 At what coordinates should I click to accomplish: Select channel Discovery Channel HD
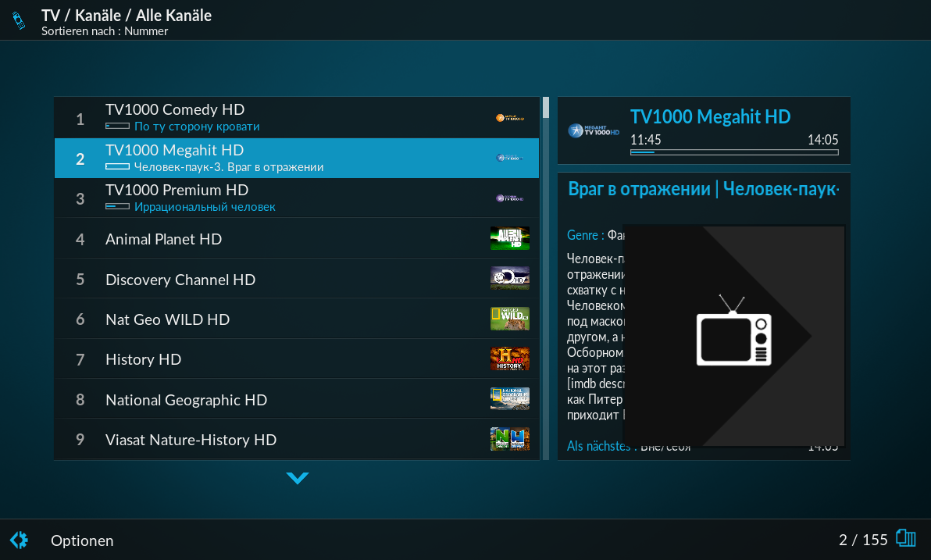pyautogui.click(x=297, y=279)
